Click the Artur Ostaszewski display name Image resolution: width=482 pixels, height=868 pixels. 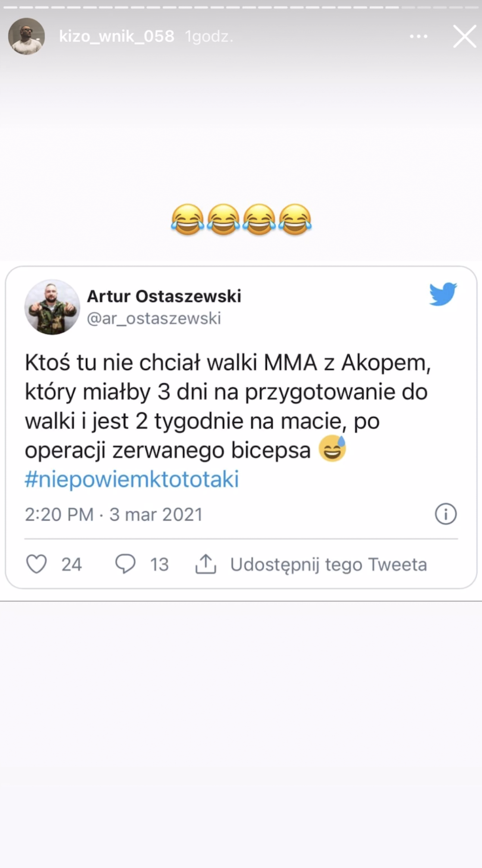pyautogui.click(x=164, y=296)
